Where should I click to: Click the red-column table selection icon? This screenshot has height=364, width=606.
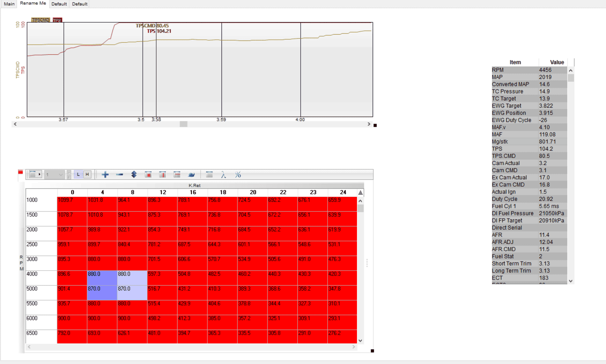(x=163, y=174)
